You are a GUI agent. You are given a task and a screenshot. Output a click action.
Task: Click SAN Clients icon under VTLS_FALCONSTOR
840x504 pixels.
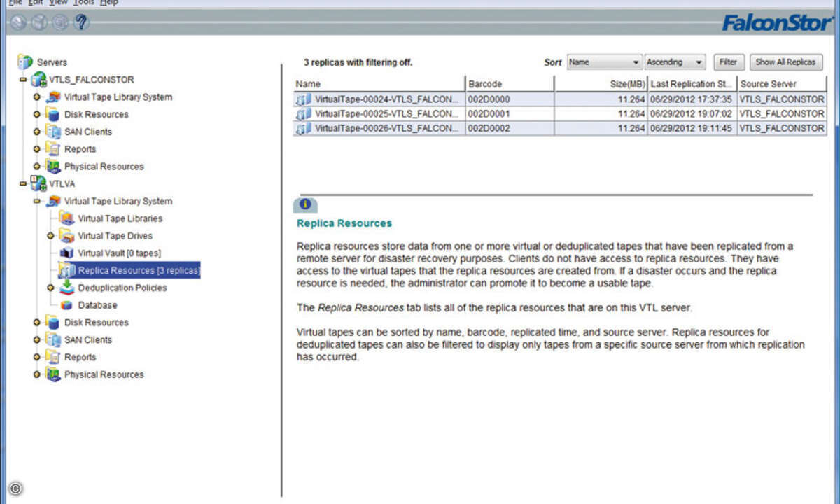[x=52, y=132]
